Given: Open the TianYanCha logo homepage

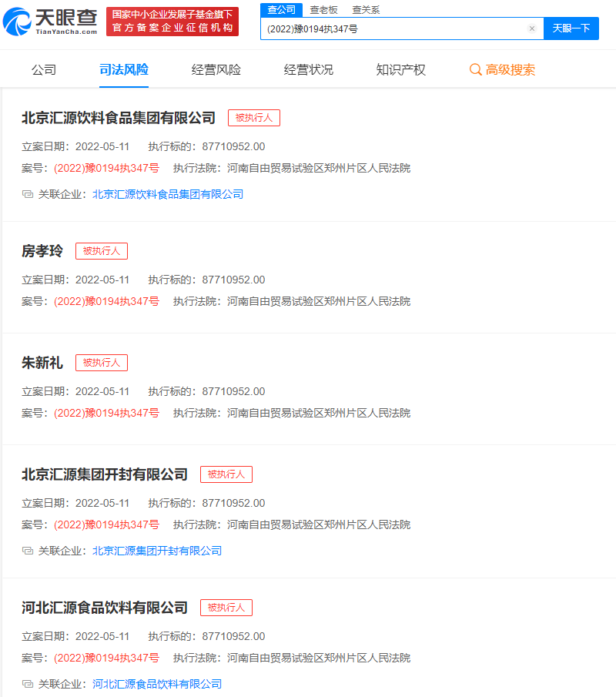Looking at the screenshot, I should coord(50,22).
